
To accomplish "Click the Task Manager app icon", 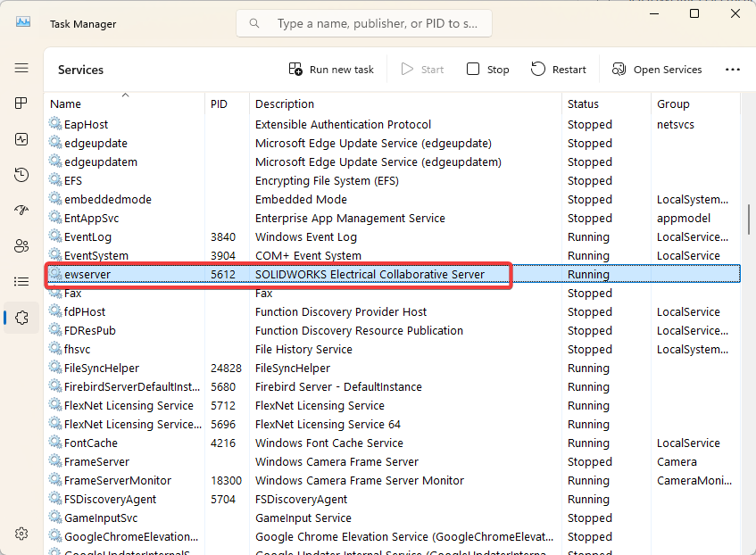I will [23, 22].
